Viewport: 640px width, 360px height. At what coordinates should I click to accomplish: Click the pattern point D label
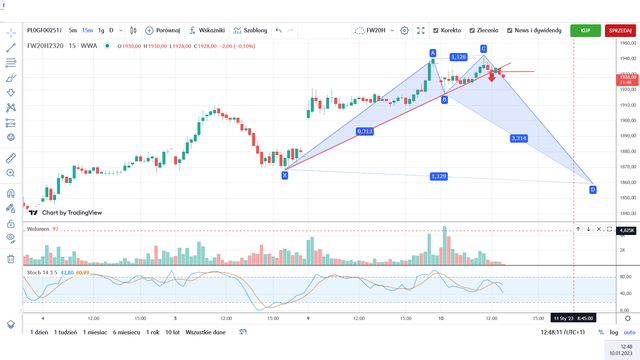[x=593, y=190]
